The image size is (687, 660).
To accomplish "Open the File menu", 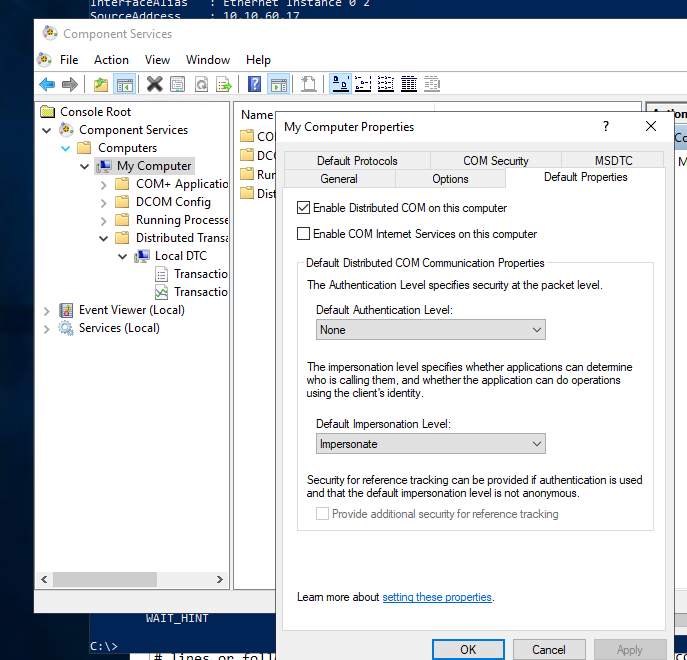I will point(69,60).
